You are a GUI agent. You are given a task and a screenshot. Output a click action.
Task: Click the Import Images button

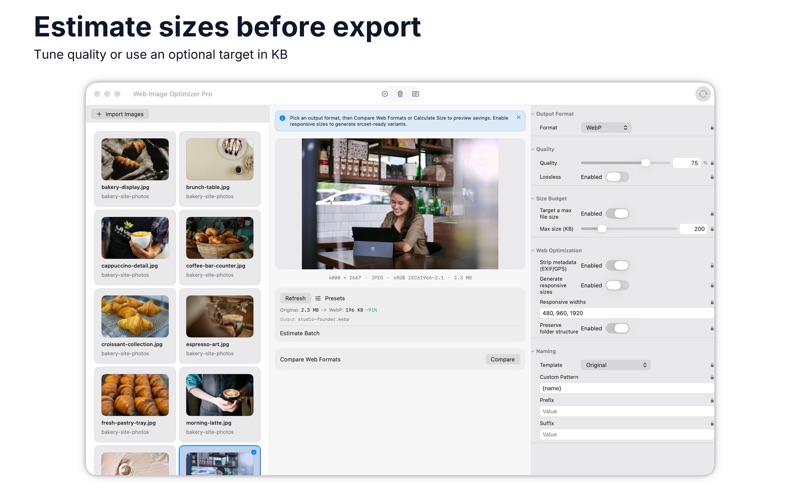click(x=120, y=114)
